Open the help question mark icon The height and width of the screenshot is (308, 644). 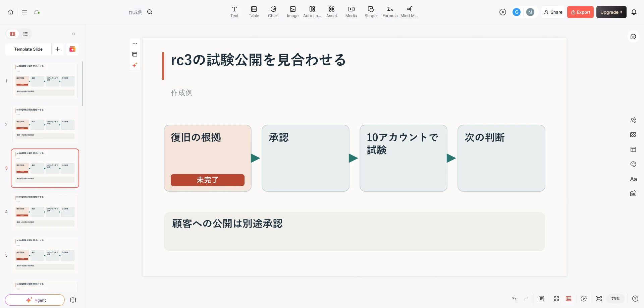pos(635,299)
